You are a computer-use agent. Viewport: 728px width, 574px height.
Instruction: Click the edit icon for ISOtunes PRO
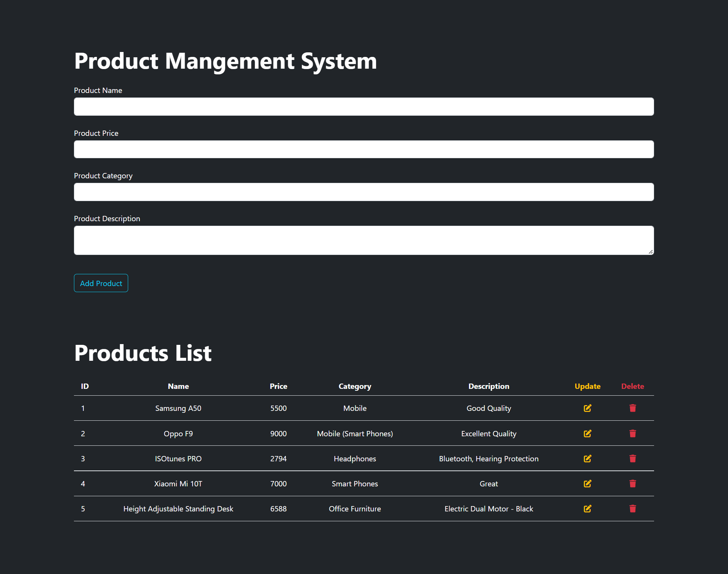[587, 458]
